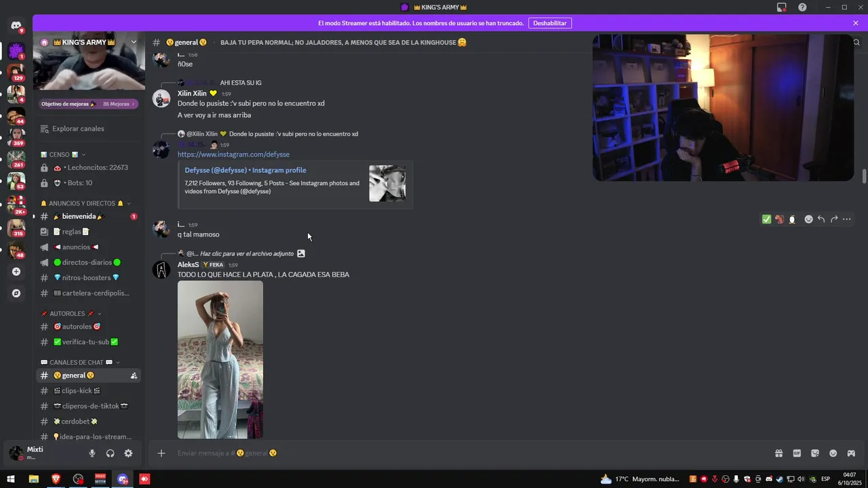
Task: Click the inbox icon in title bar
Action: click(x=782, y=7)
